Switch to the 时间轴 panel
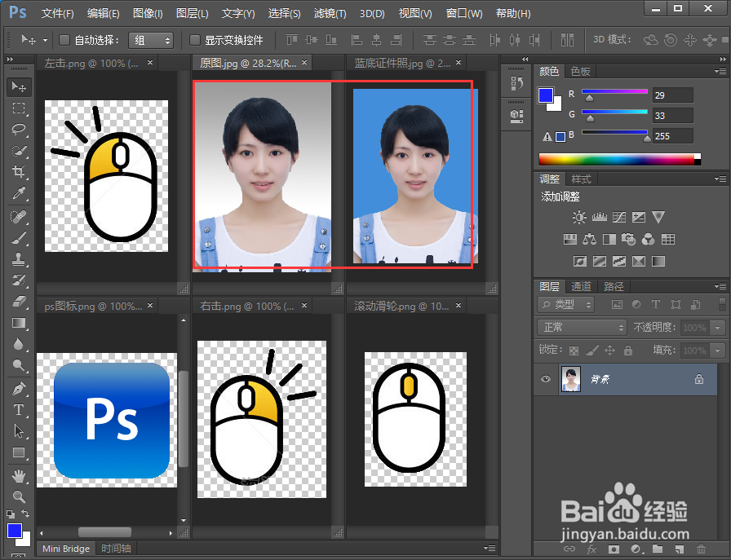Image resolution: width=731 pixels, height=560 pixels. tap(115, 549)
